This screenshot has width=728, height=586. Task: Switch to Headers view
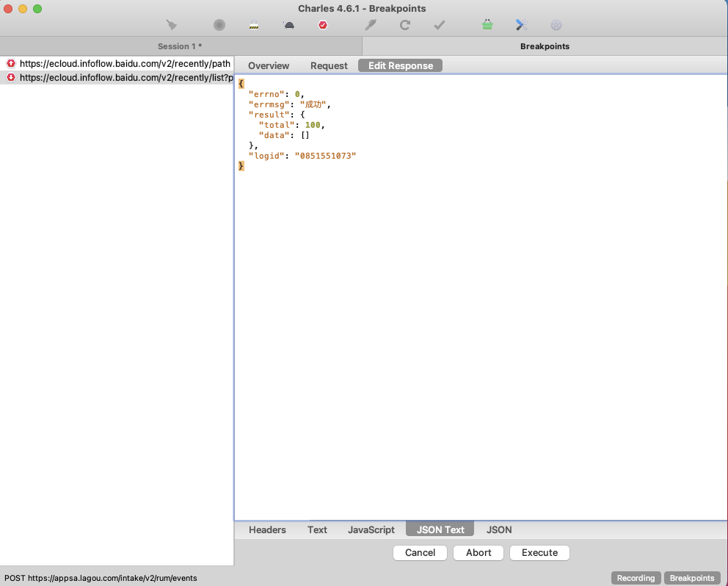(267, 529)
